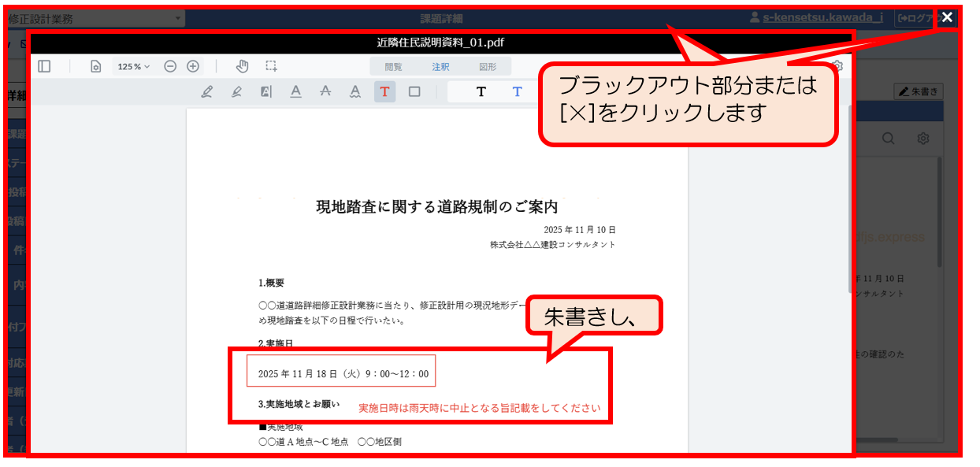The width and height of the screenshot is (980, 467).
Task: Choose the blue T text style preset
Action: click(517, 92)
